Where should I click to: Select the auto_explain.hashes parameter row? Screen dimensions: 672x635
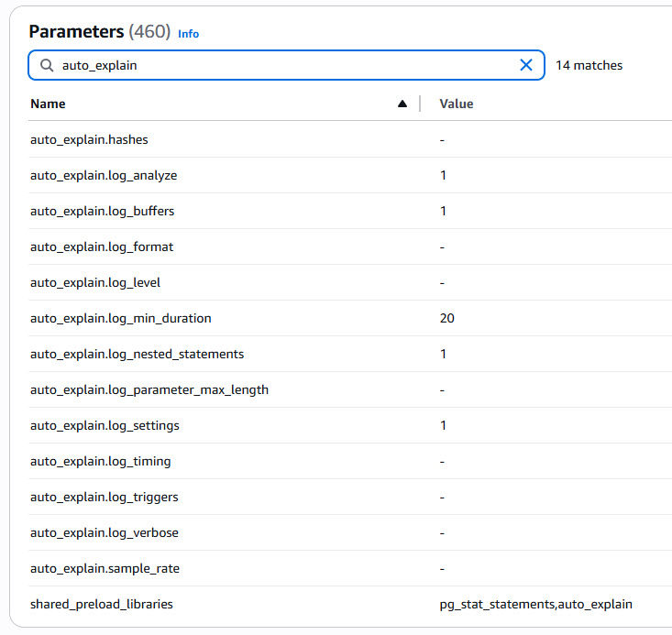pos(89,140)
